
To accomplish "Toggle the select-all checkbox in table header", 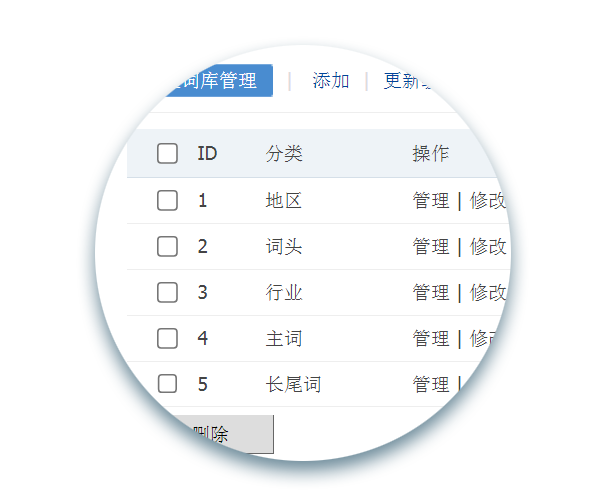I will click(167, 153).
